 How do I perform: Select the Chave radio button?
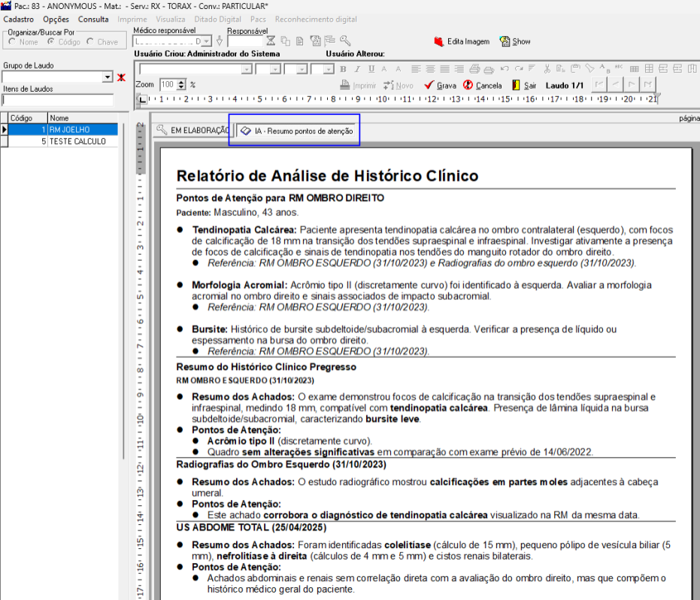tap(90, 42)
